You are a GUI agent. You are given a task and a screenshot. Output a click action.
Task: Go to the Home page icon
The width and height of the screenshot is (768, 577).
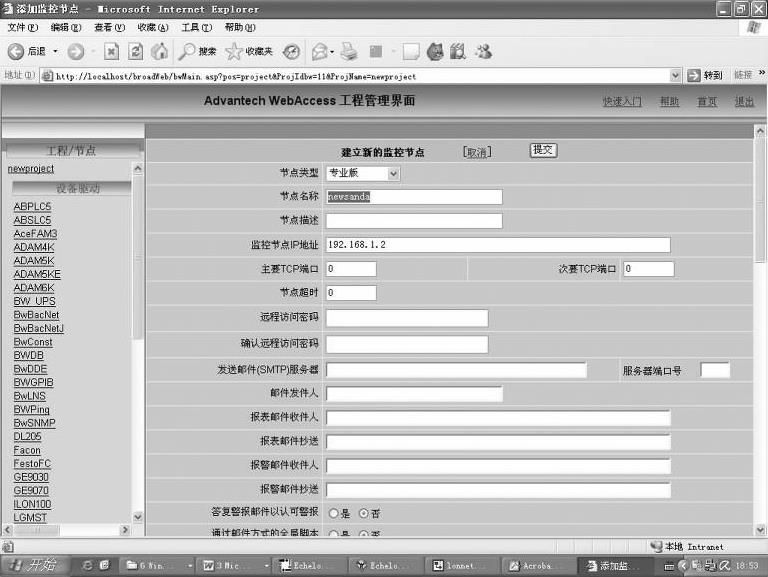click(x=159, y=51)
